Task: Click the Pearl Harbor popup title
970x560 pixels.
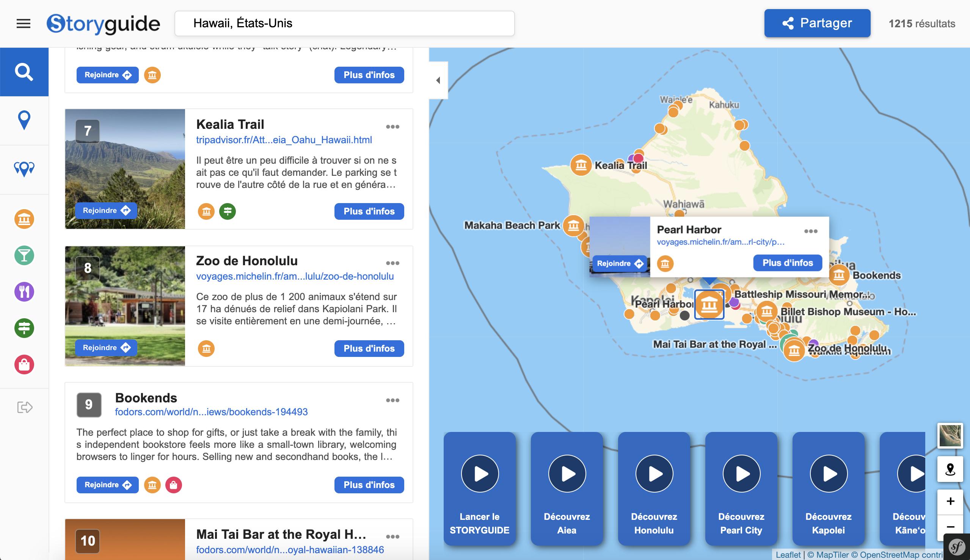Action: tap(689, 230)
